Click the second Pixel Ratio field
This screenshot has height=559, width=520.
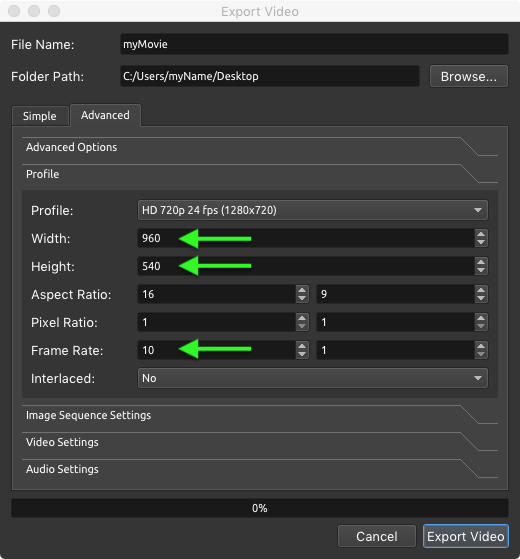point(396,322)
